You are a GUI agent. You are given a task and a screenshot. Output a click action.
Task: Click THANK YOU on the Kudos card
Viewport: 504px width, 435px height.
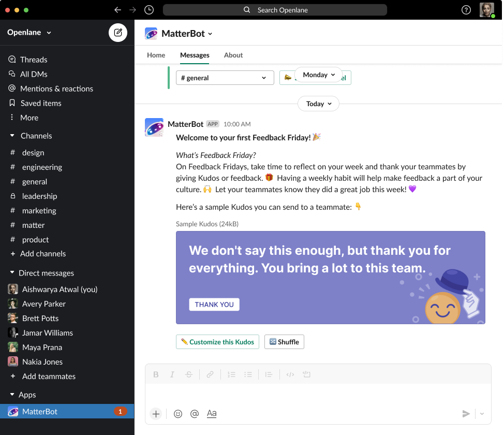(214, 304)
